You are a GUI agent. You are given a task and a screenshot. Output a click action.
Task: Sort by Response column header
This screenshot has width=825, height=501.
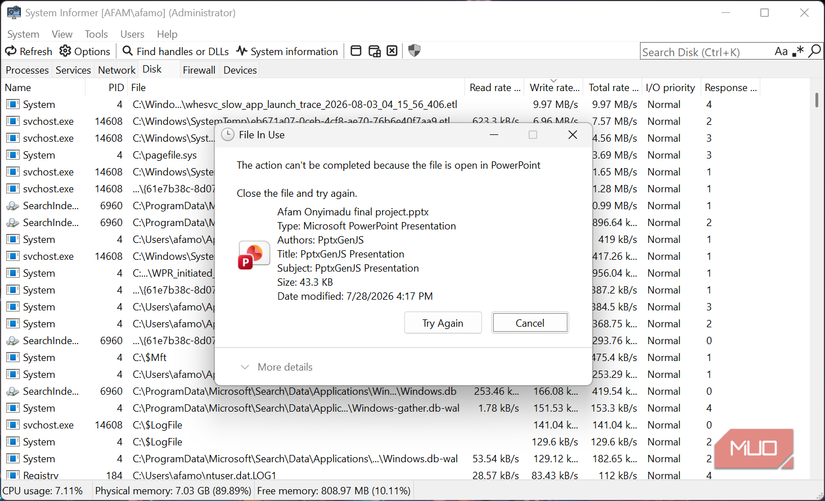[x=730, y=87]
